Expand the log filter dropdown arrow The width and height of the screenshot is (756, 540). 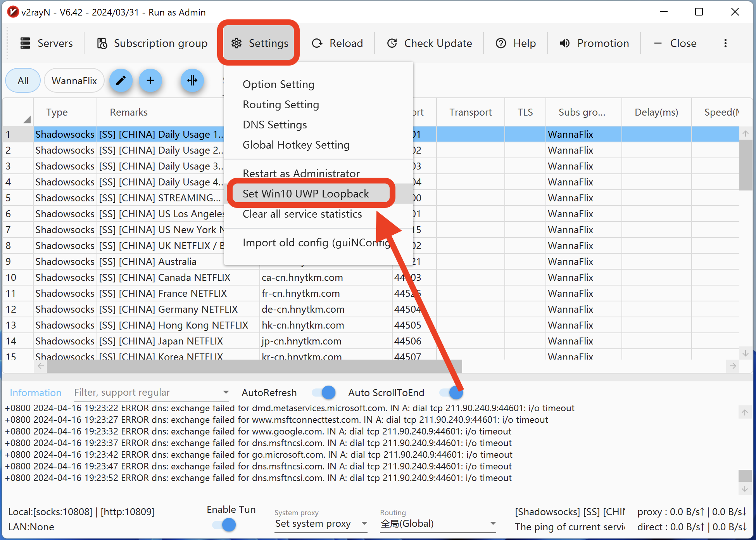pyautogui.click(x=226, y=392)
